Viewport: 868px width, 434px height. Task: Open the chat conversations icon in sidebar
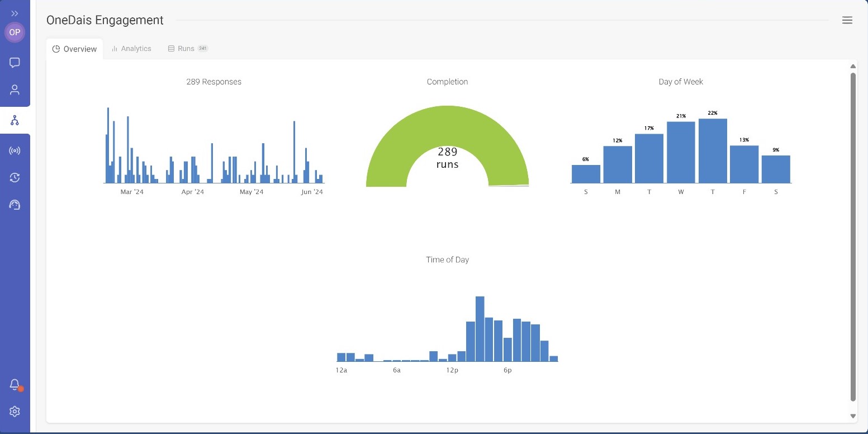15,62
